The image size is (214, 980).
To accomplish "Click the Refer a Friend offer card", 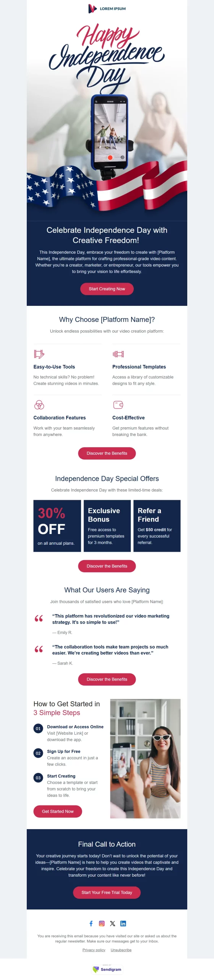I will click(x=157, y=526).
